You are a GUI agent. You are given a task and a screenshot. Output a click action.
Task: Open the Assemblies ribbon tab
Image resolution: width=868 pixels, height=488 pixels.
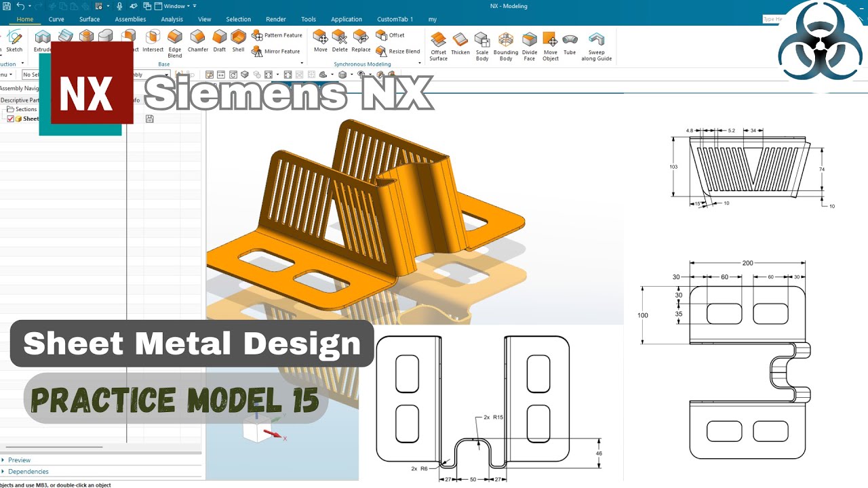[130, 20]
